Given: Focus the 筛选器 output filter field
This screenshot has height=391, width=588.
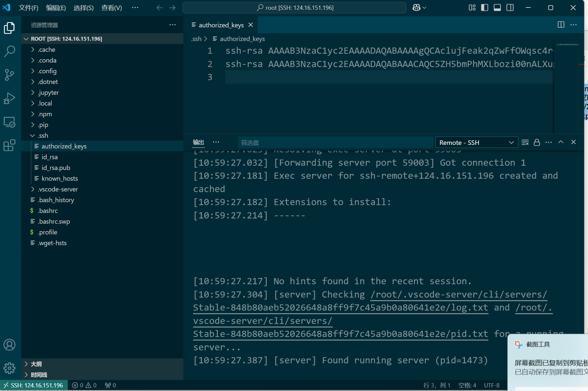Looking at the screenshot, I should 335,143.
